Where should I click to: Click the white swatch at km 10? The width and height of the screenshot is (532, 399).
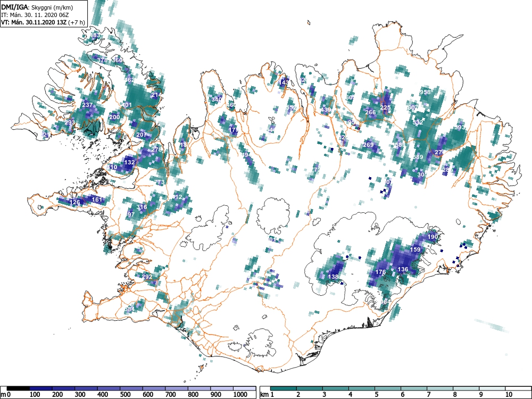tap(518, 388)
